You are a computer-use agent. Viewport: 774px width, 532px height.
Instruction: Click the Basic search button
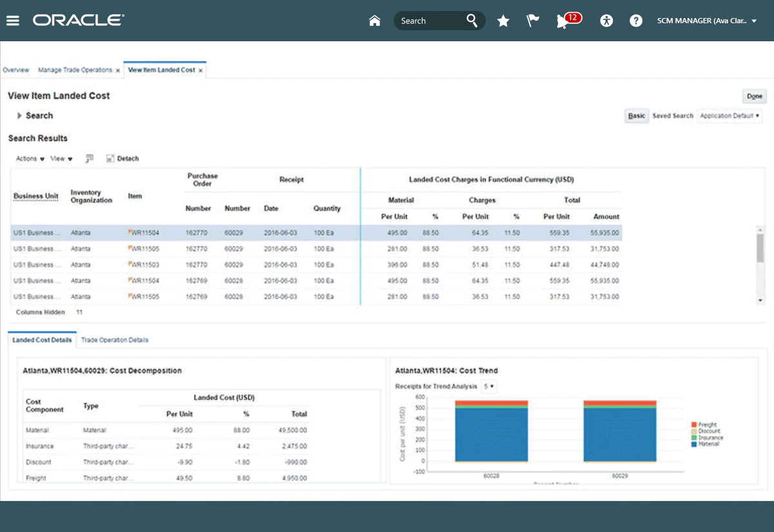click(637, 116)
